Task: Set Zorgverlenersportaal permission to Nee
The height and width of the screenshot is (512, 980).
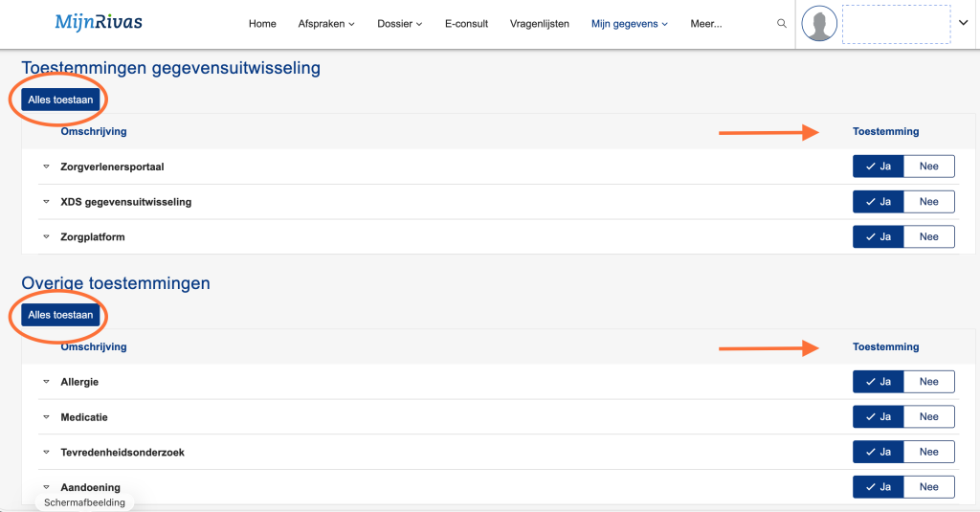Action: pyautogui.click(x=928, y=167)
